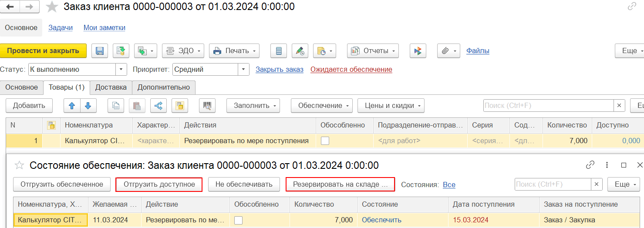
Task: Toggle Обособленно checkbox in supply status panel
Action: tap(239, 220)
